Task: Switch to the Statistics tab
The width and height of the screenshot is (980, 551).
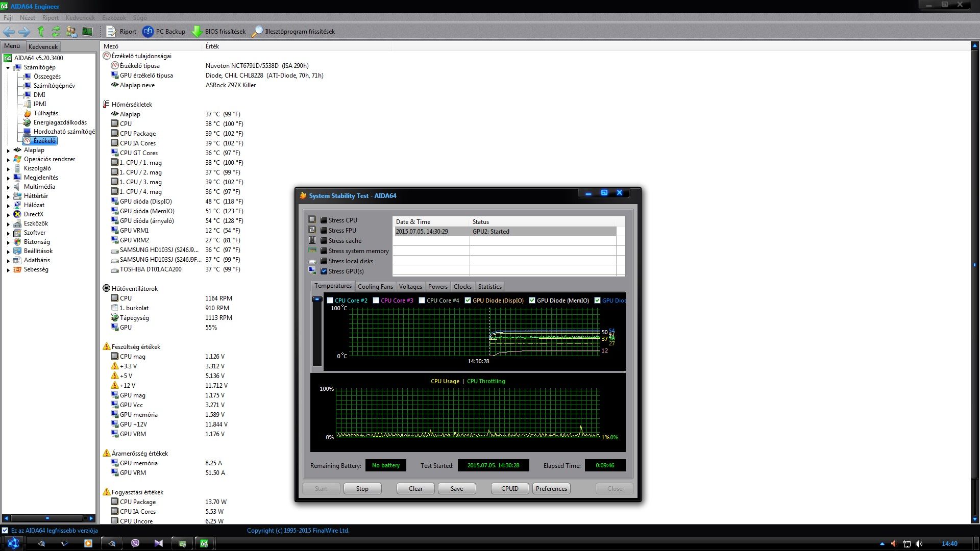Action: (x=489, y=287)
